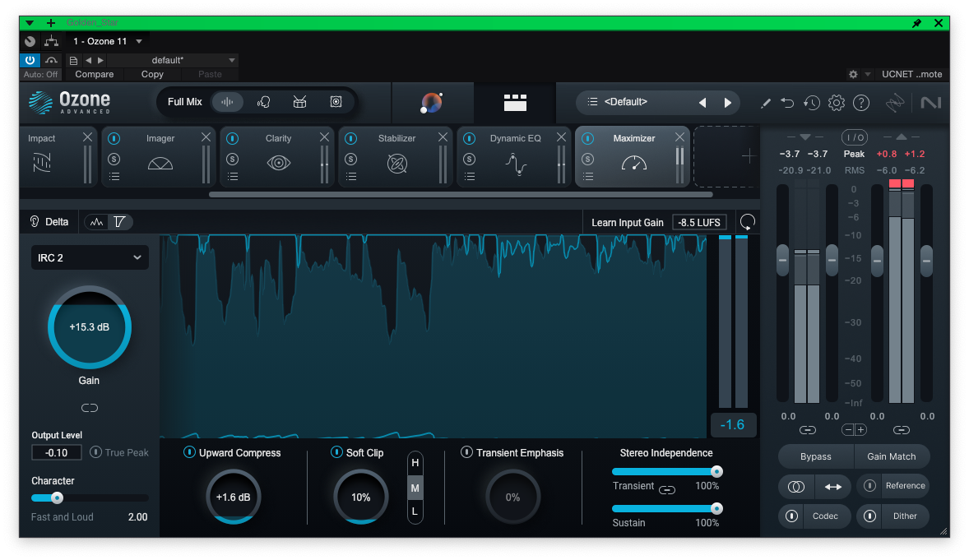
Task: Click the Gain Match button
Action: [891, 456]
